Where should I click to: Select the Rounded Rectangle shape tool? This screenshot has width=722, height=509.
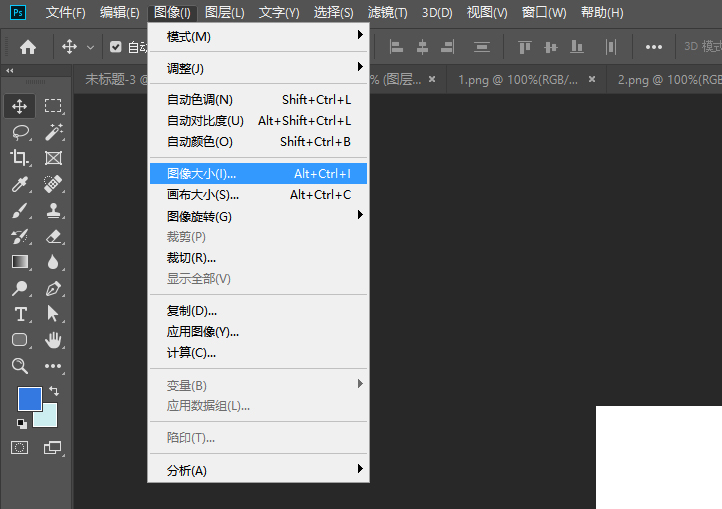19,340
